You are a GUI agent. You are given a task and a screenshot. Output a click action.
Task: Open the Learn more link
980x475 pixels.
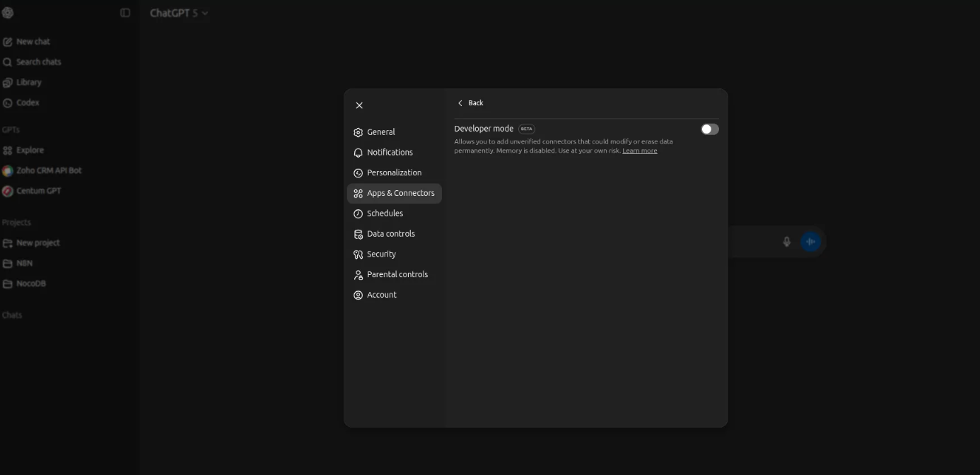[x=640, y=151]
